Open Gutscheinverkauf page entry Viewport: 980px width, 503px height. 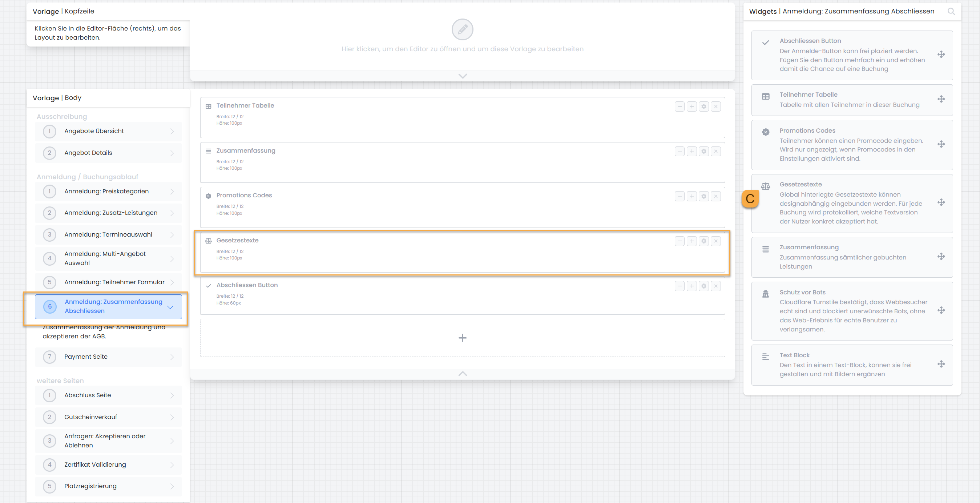click(x=108, y=417)
